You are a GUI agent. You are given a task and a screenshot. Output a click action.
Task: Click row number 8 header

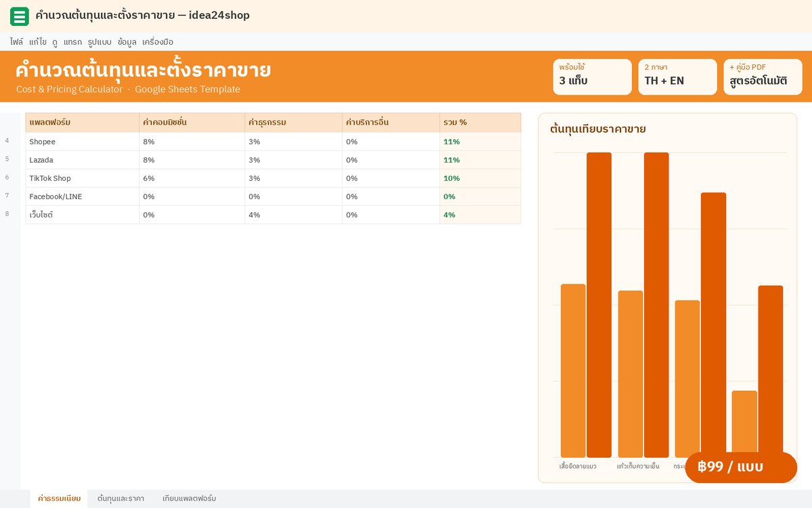pyautogui.click(x=7, y=214)
